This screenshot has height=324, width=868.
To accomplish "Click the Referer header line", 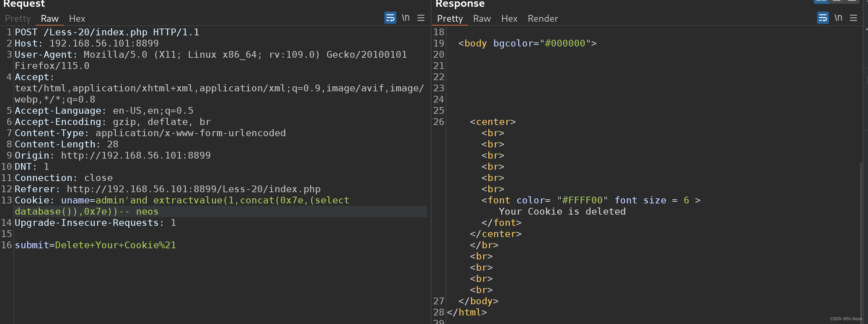I will [167, 189].
